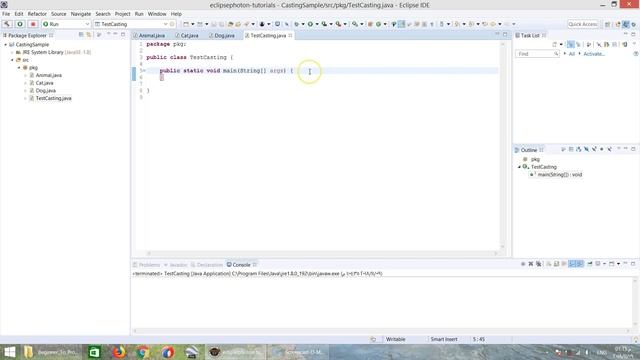
Task: Toggle Show Console When Standard Out Changes
Action: coord(572,264)
